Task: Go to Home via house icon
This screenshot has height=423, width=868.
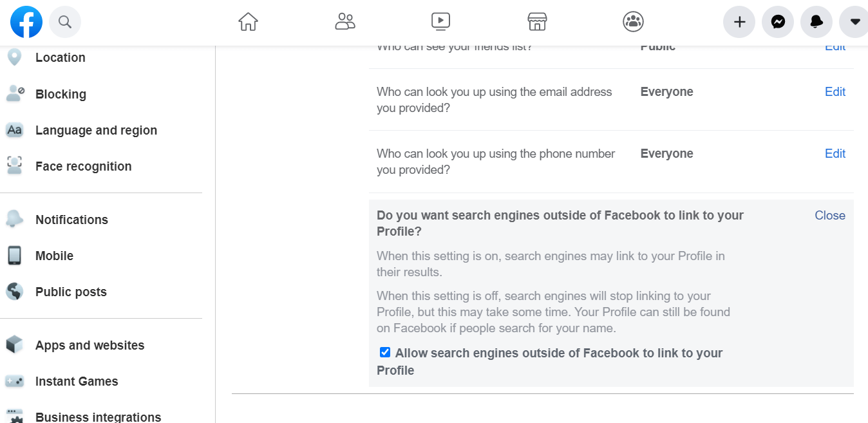Action: coord(248,22)
